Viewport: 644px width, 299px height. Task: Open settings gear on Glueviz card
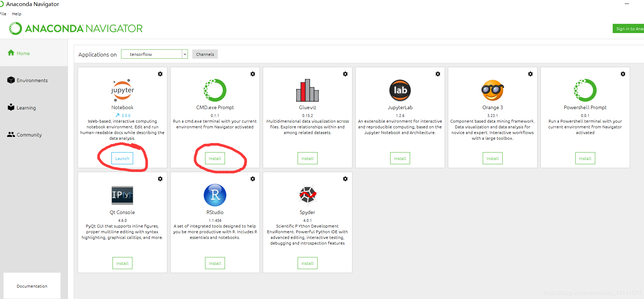point(345,74)
